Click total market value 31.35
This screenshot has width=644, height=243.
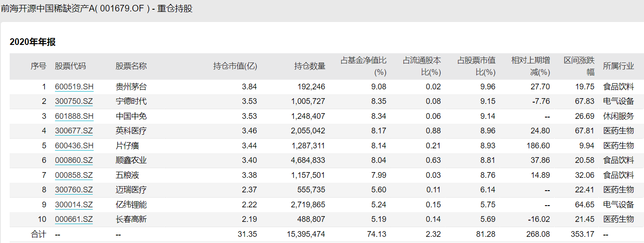click(x=248, y=235)
